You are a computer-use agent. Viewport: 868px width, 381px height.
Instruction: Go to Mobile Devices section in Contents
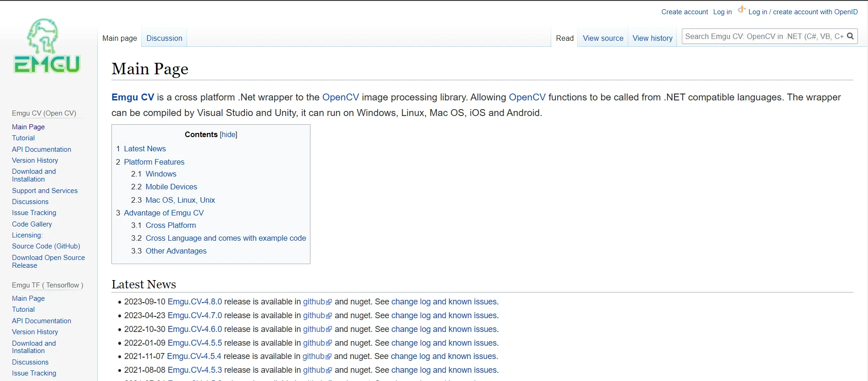coord(171,187)
